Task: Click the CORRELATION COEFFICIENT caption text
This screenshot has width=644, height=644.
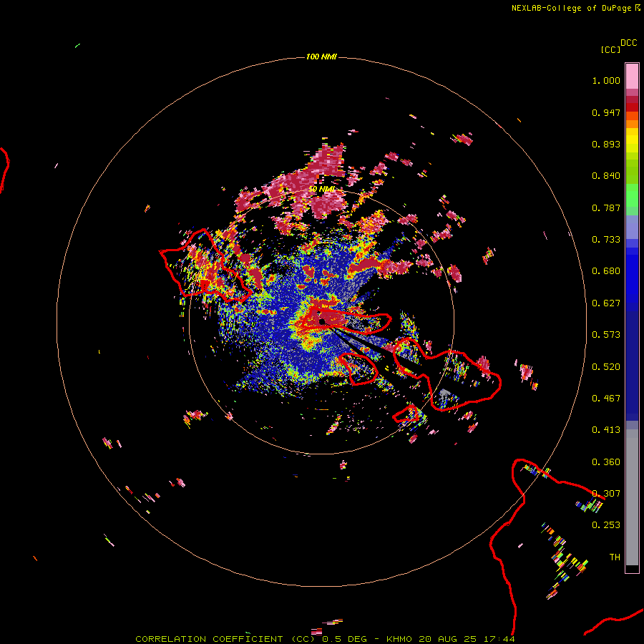Action: tap(209, 639)
